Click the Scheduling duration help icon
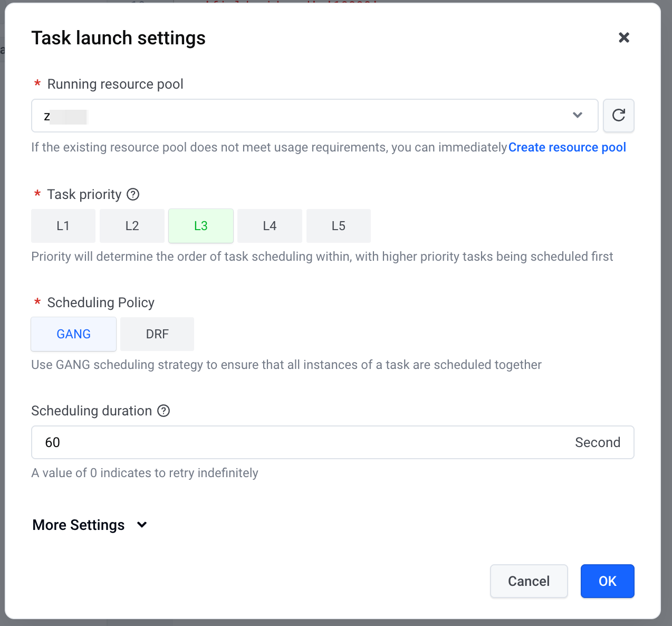672x626 pixels. [164, 411]
